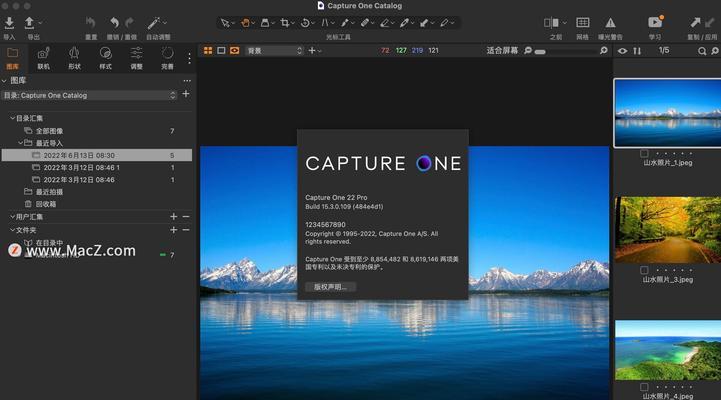The height and width of the screenshot is (400, 721).
Task: Click the viewer zoom-in magnifier icon
Action: click(x=604, y=50)
